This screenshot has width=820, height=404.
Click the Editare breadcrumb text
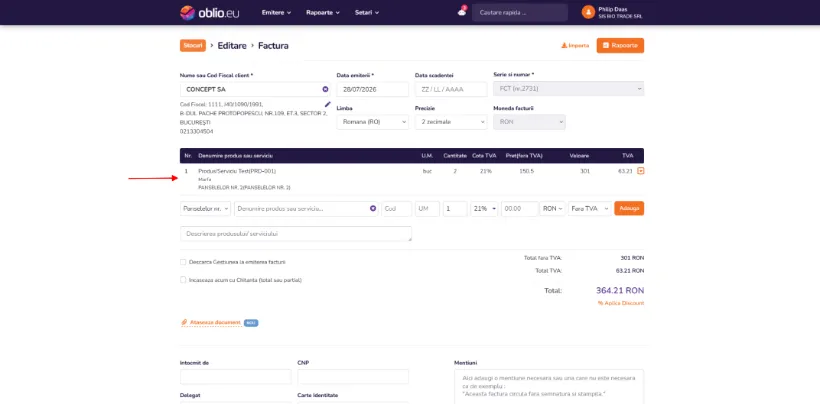[x=232, y=45]
